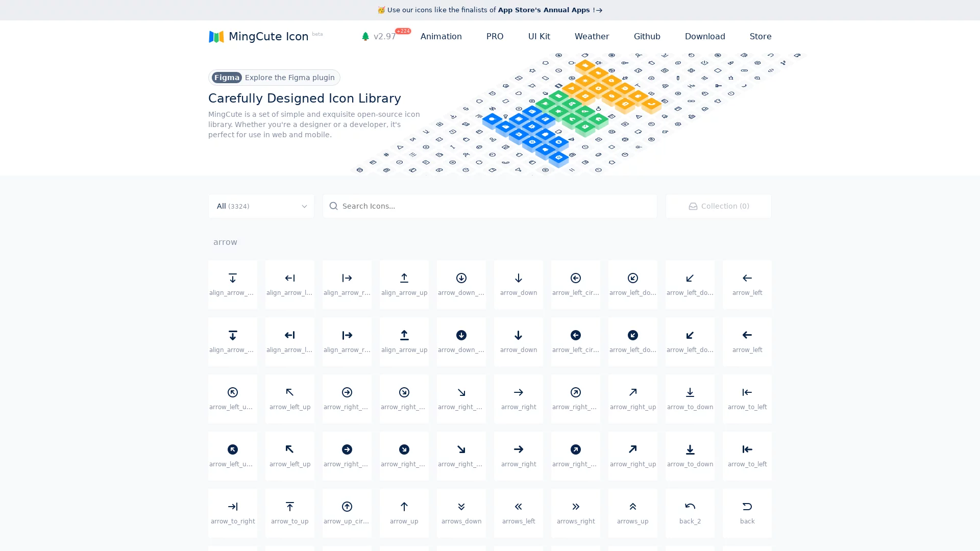Click the Download nav link

[x=704, y=36]
